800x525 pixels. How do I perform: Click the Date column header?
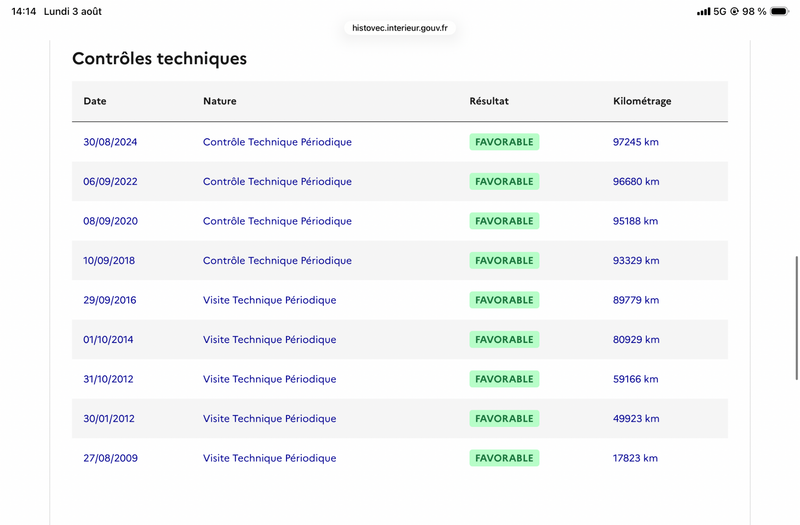[x=95, y=101]
